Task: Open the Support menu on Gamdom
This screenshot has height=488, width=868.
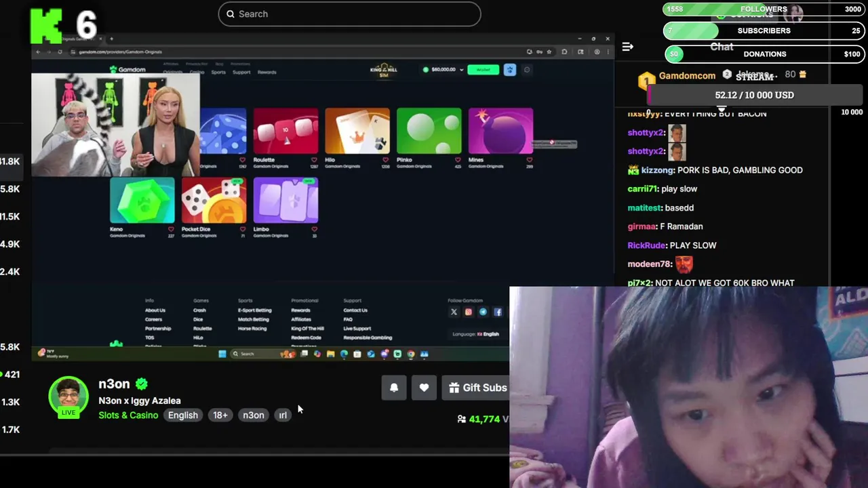Action: click(241, 72)
